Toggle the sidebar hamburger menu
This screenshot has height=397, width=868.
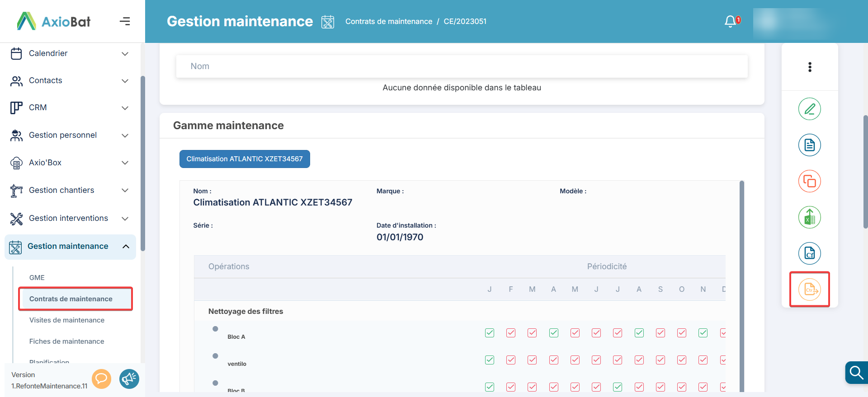[x=125, y=21]
